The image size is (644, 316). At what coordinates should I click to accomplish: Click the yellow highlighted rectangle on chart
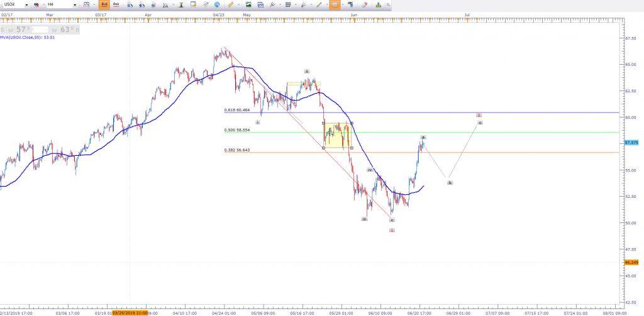tap(337, 135)
